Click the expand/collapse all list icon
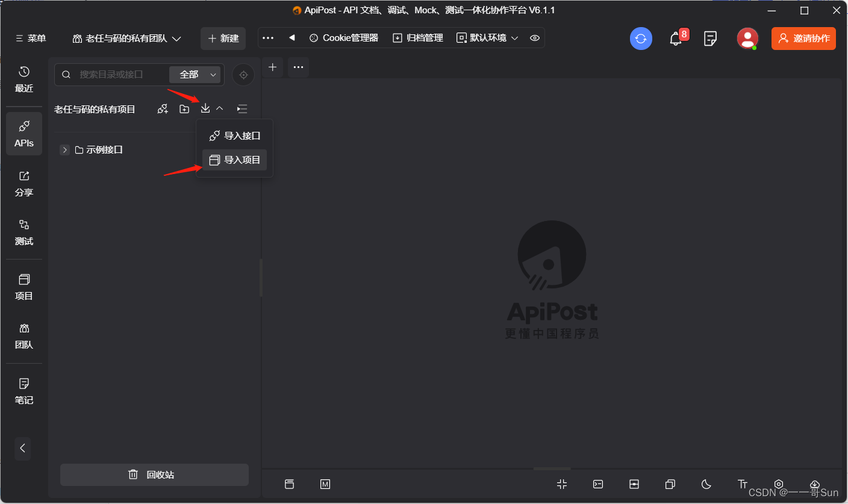The height and width of the screenshot is (504, 848). pos(242,109)
